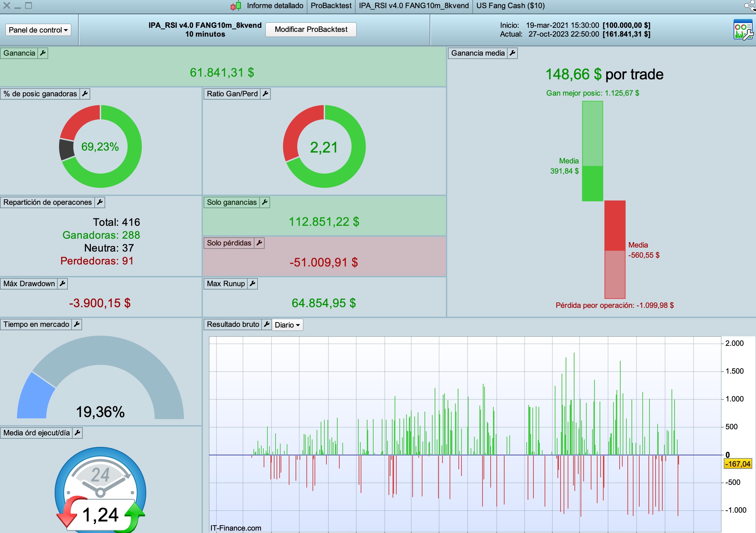756x533 pixels.
Task: Open wrench settings for Máx Drawdown
Action: point(62,284)
